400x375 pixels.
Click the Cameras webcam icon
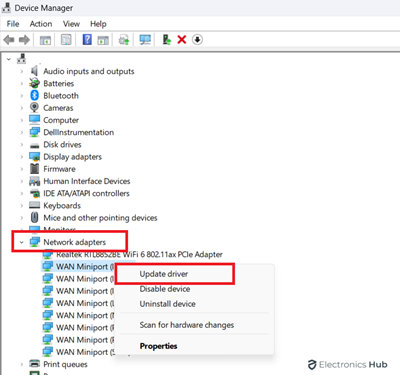tap(34, 107)
